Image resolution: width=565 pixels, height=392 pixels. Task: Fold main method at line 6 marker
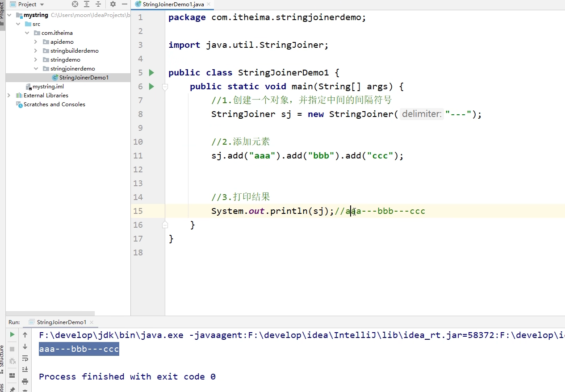coord(165,87)
